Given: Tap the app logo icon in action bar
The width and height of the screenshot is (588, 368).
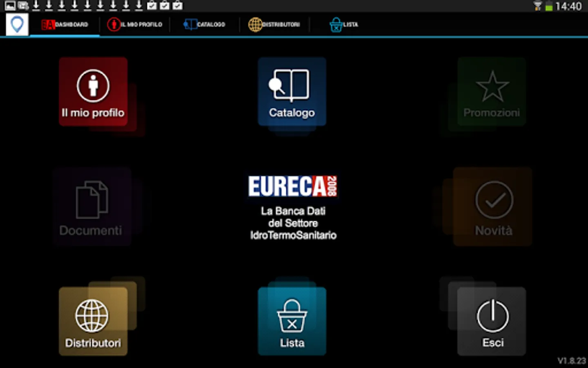Looking at the screenshot, I should [x=17, y=25].
